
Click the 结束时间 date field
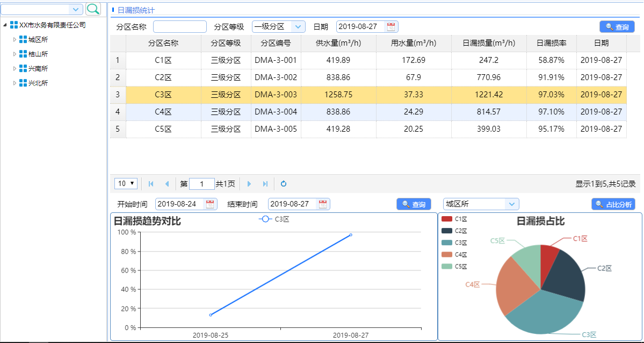tap(292, 204)
